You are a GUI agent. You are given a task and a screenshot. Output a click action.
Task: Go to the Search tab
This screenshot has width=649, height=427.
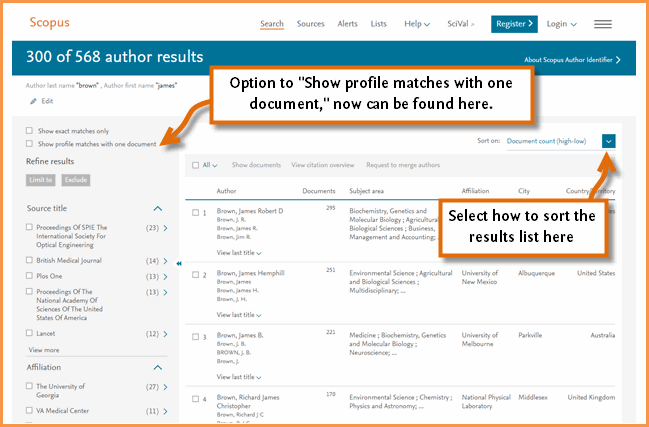[272, 24]
